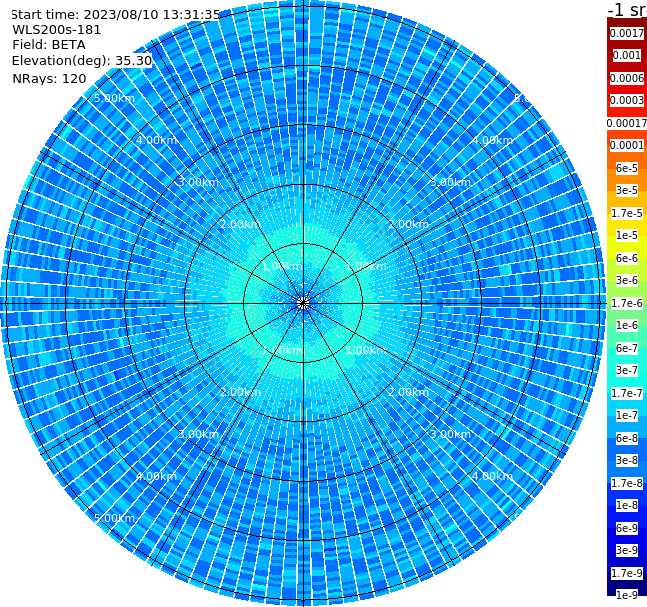Select the 0.0003 colorbar value
This screenshot has height=607, width=647.
click(627, 100)
